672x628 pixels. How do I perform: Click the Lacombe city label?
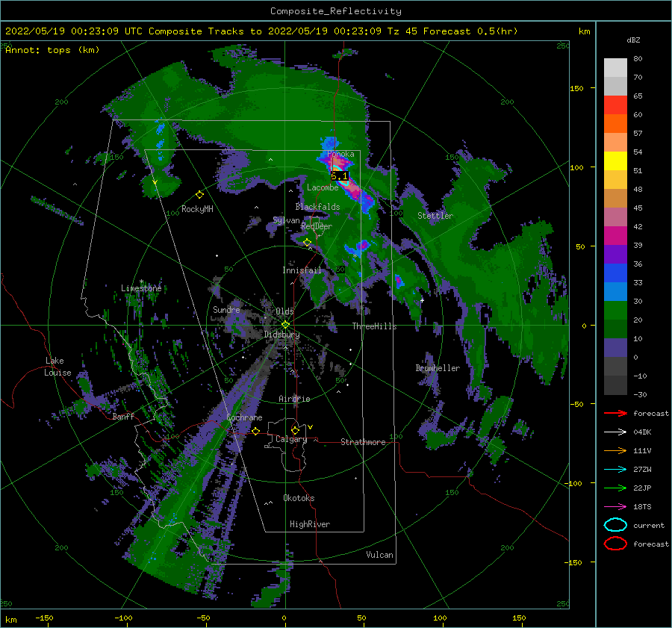[323, 187]
